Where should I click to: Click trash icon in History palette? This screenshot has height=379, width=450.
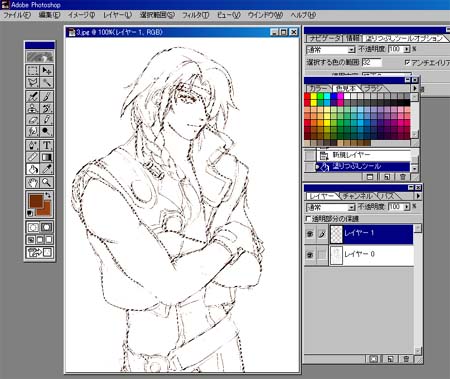click(403, 177)
